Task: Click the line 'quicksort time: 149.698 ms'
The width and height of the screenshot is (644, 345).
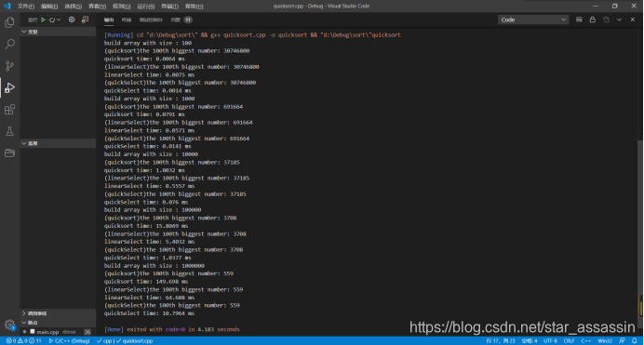Action: [146, 282]
